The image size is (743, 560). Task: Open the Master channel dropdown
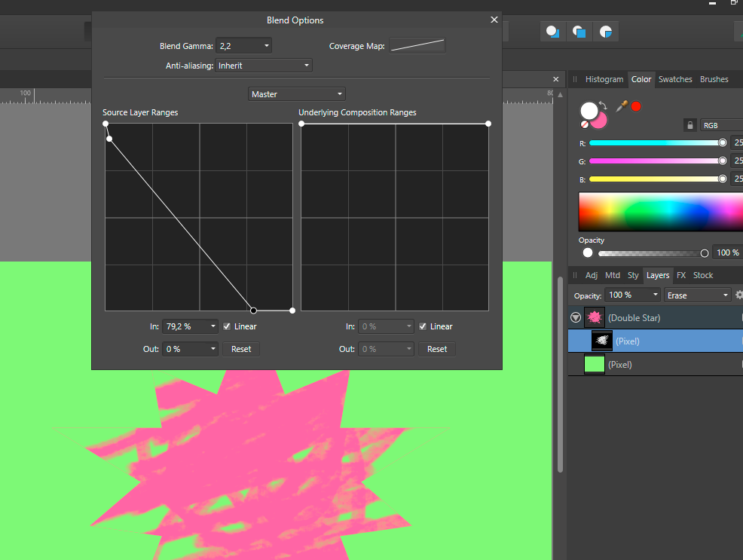[x=297, y=94]
